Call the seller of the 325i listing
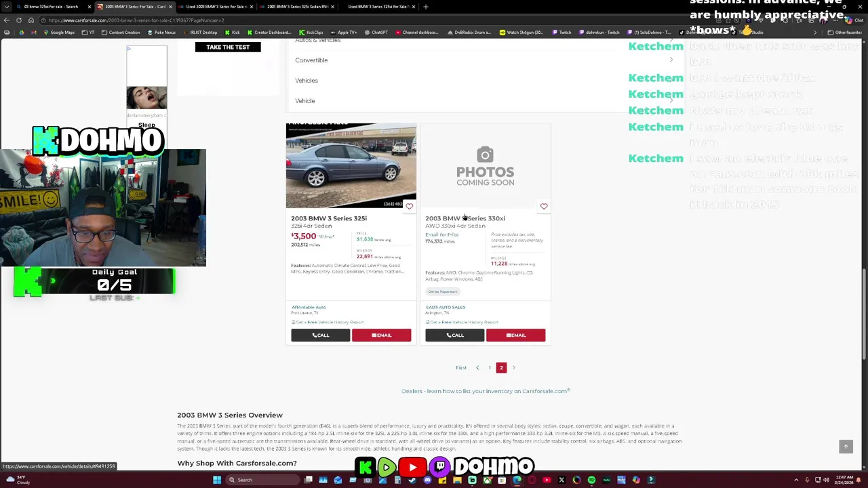This screenshot has width=868, height=488. point(321,335)
